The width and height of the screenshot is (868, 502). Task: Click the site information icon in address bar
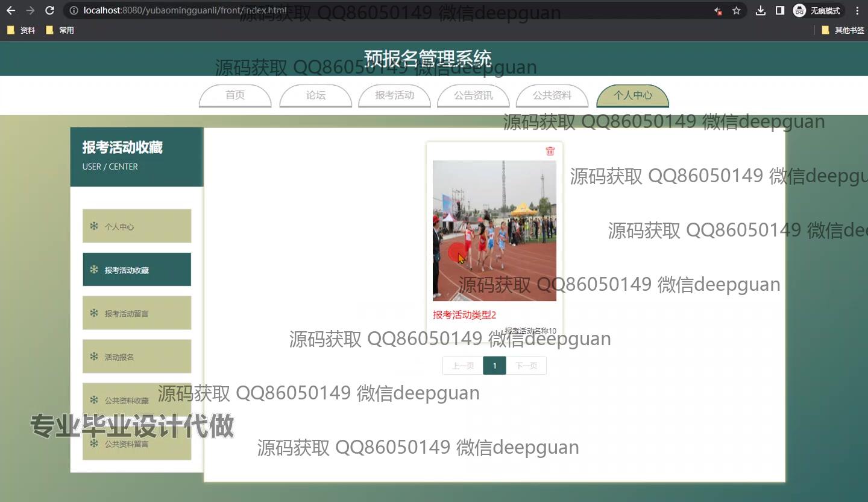pos(74,10)
